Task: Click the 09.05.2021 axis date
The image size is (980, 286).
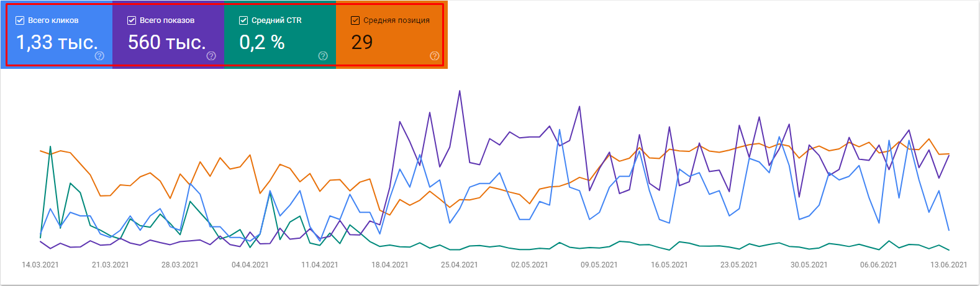Action: coord(599,265)
